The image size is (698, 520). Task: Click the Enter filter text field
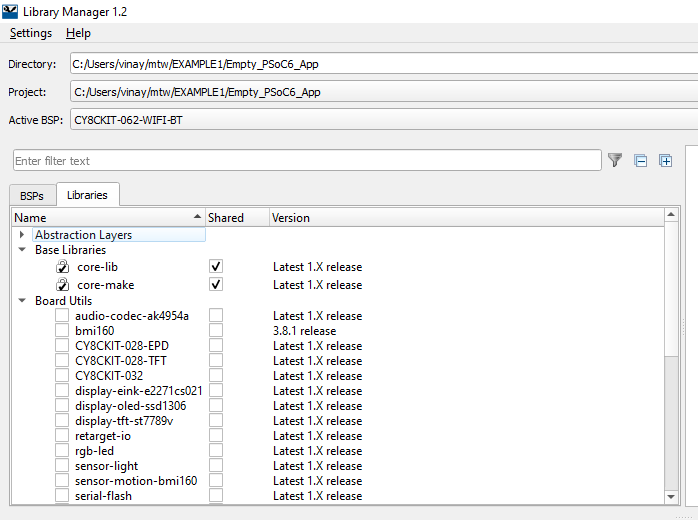point(306,160)
